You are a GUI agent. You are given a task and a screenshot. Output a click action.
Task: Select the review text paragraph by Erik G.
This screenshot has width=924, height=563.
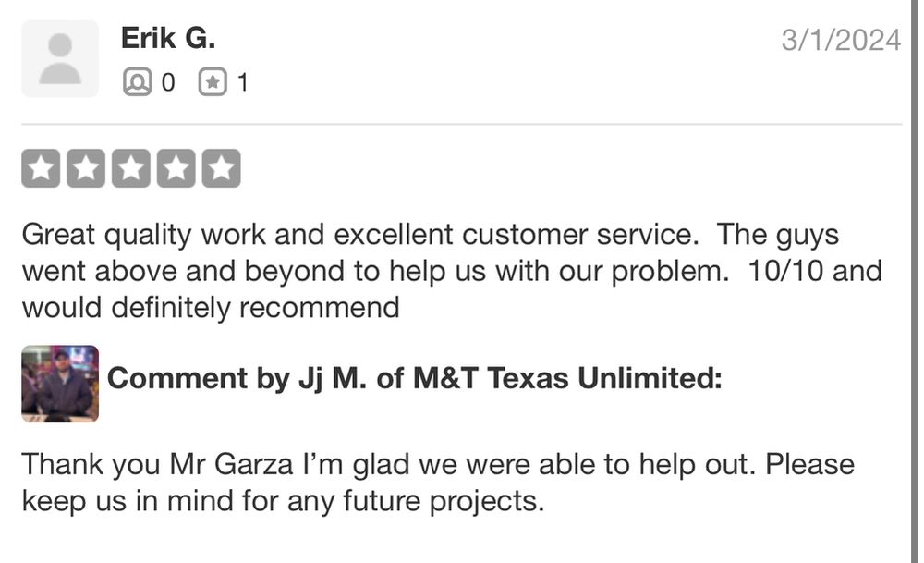pyautogui.click(x=444, y=270)
